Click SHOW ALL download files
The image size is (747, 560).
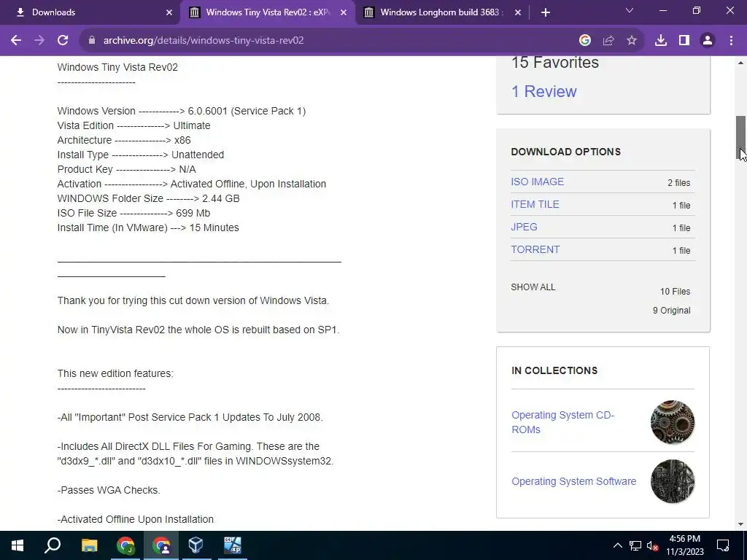533,287
